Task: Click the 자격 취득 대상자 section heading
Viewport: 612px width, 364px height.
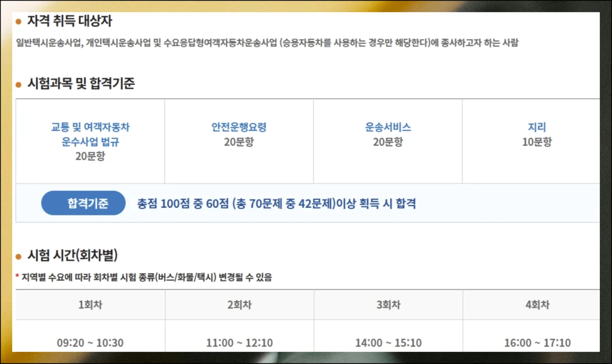Action: [x=69, y=22]
